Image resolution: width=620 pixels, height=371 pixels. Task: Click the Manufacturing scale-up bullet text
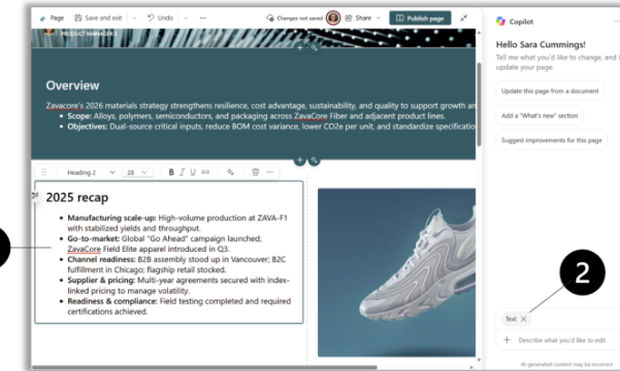click(x=178, y=223)
